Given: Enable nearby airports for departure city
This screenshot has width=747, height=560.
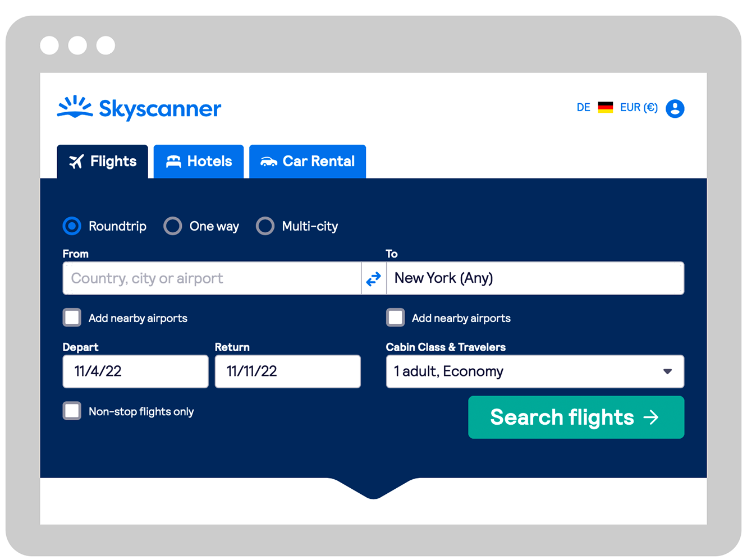Looking at the screenshot, I should [x=72, y=317].
